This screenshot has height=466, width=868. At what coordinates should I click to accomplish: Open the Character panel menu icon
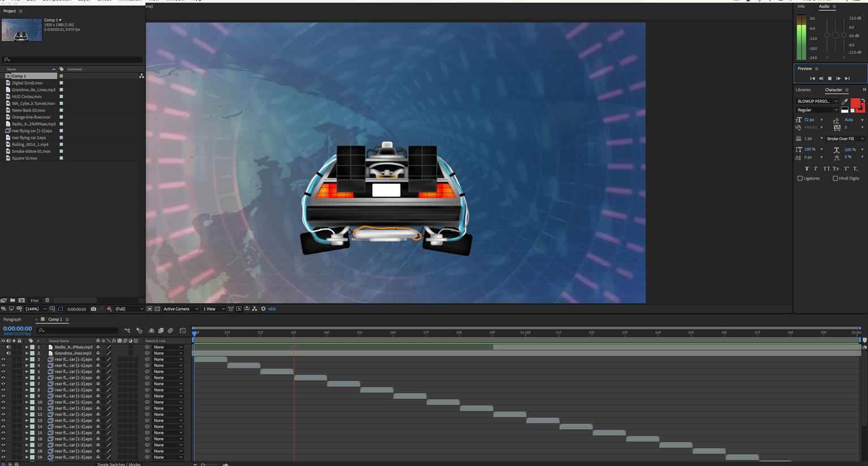coord(847,90)
